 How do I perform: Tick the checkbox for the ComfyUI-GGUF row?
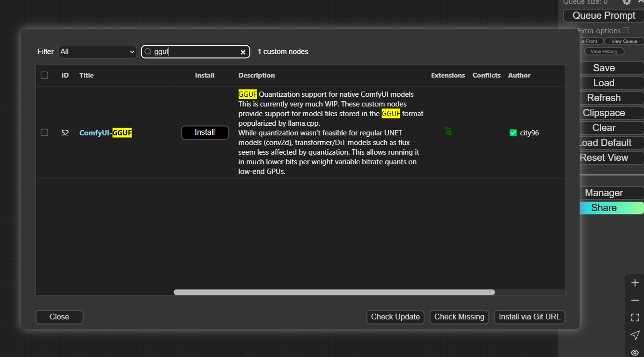(x=44, y=132)
